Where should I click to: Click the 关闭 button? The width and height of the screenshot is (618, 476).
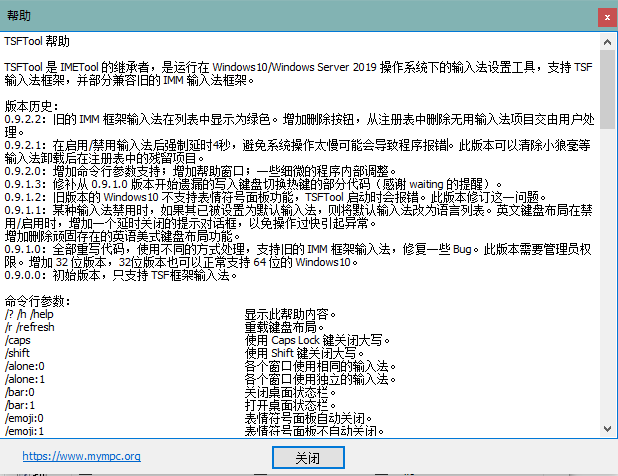308,457
